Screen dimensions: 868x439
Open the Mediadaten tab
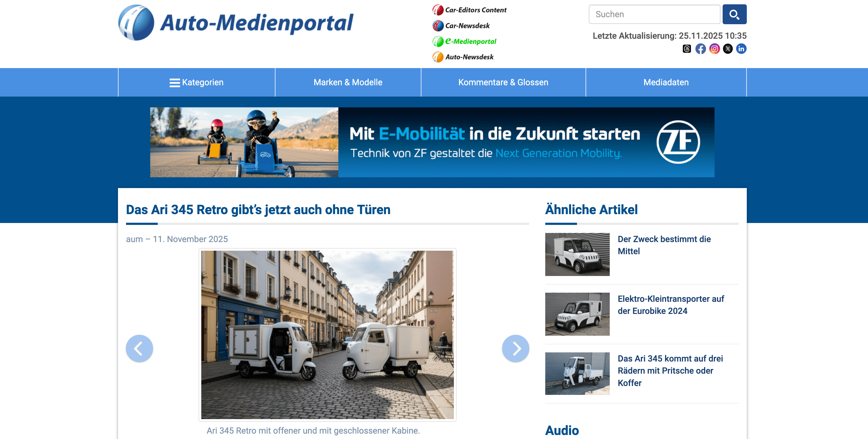[666, 82]
